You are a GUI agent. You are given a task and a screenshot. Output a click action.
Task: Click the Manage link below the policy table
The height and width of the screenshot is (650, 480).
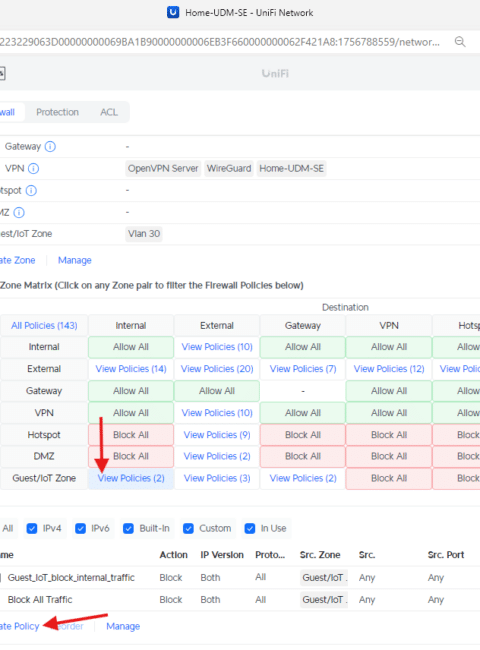(123, 626)
